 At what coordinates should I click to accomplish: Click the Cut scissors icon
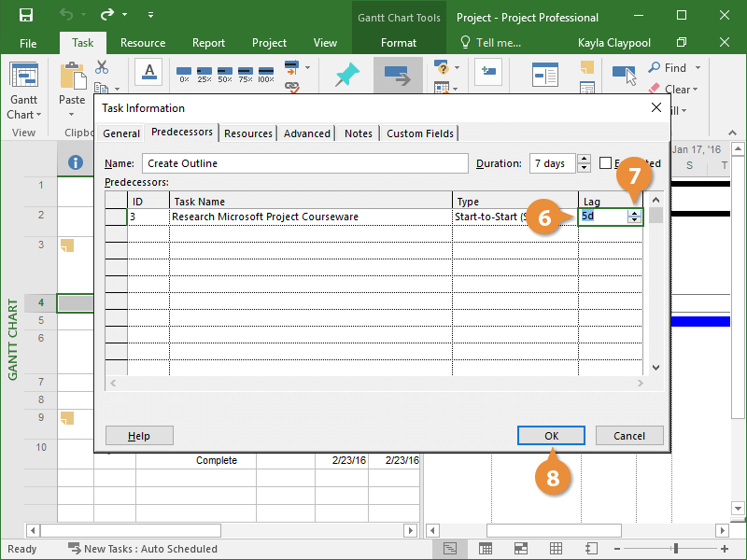click(x=102, y=68)
